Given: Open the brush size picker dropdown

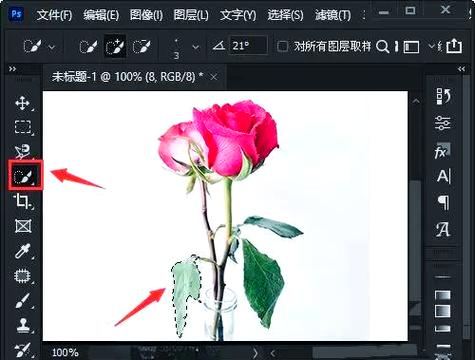Looking at the screenshot, I should (196, 47).
